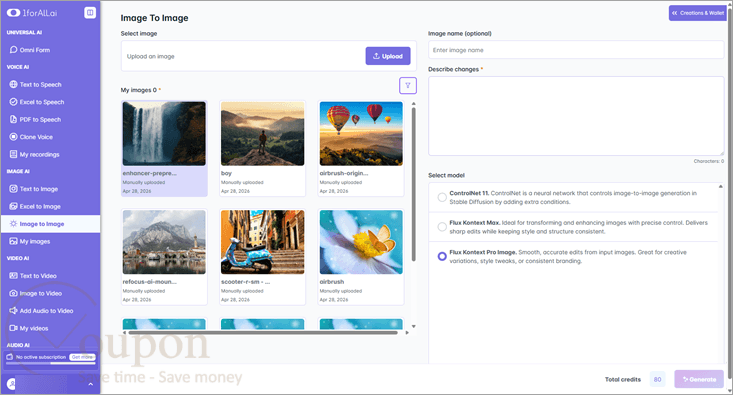Select the hot air balloons thumbnail
This screenshot has height=395, width=733.
click(361, 134)
